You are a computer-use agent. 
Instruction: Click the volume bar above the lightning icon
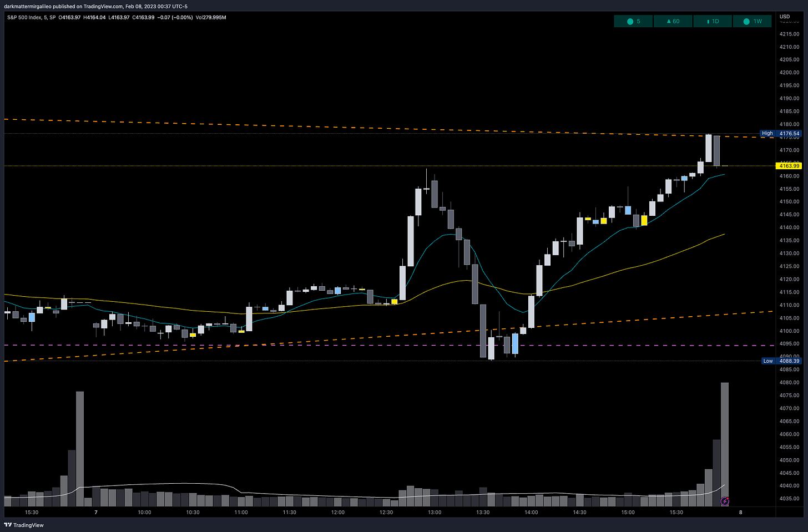724,444
